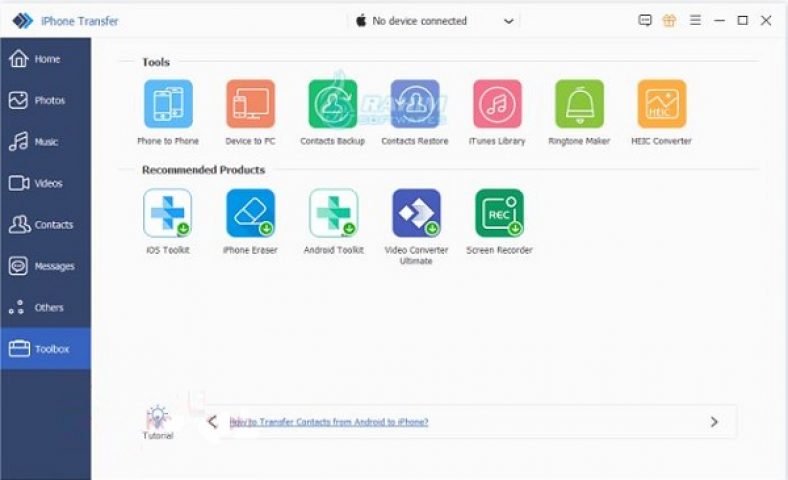The image size is (788, 480).
Task: Download the iOS Toolkit product
Action: (168, 213)
